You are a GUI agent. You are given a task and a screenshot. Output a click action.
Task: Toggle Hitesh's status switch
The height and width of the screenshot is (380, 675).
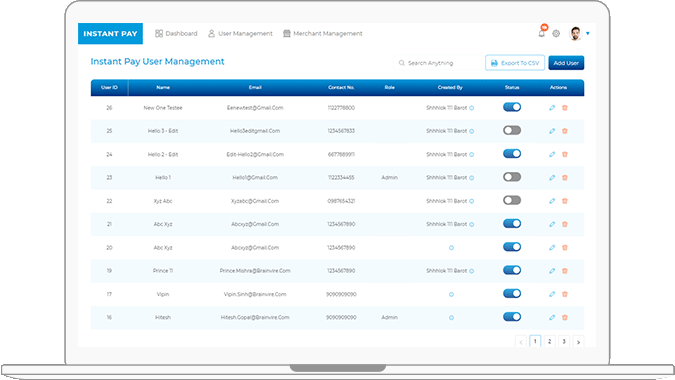pos(512,317)
